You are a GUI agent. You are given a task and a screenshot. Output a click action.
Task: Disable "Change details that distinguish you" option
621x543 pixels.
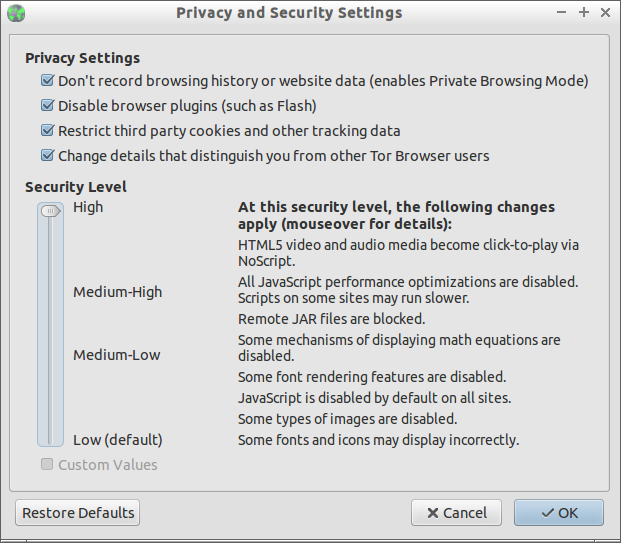pos(47,156)
